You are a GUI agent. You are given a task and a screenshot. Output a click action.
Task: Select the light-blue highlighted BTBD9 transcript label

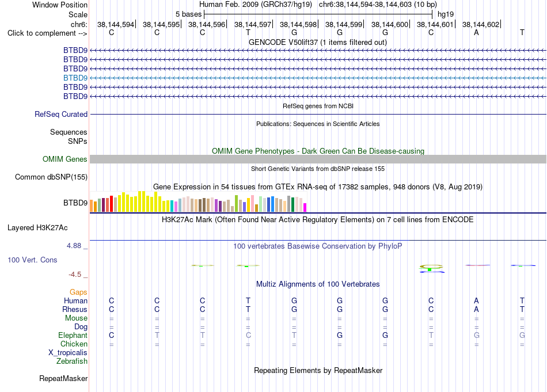[75, 78]
